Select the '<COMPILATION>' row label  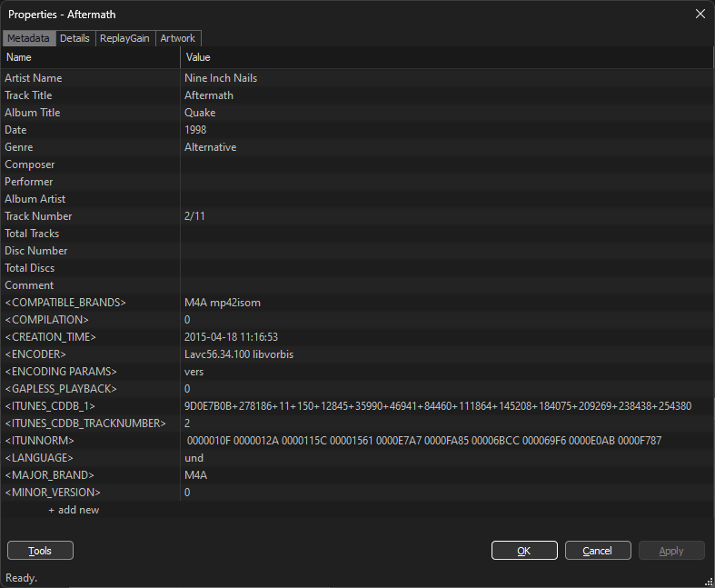pos(46,320)
